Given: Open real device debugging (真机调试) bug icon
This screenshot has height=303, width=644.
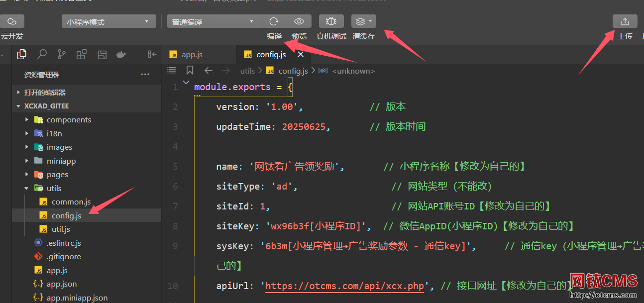Looking at the screenshot, I should pos(331,21).
